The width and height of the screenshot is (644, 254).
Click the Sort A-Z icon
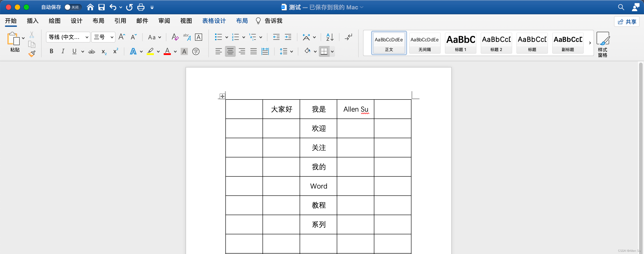(x=330, y=37)
